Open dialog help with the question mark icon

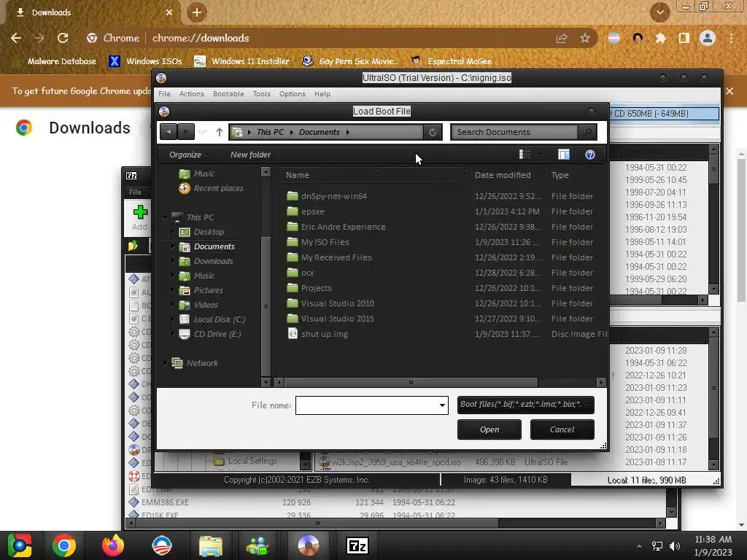[589, 155]
